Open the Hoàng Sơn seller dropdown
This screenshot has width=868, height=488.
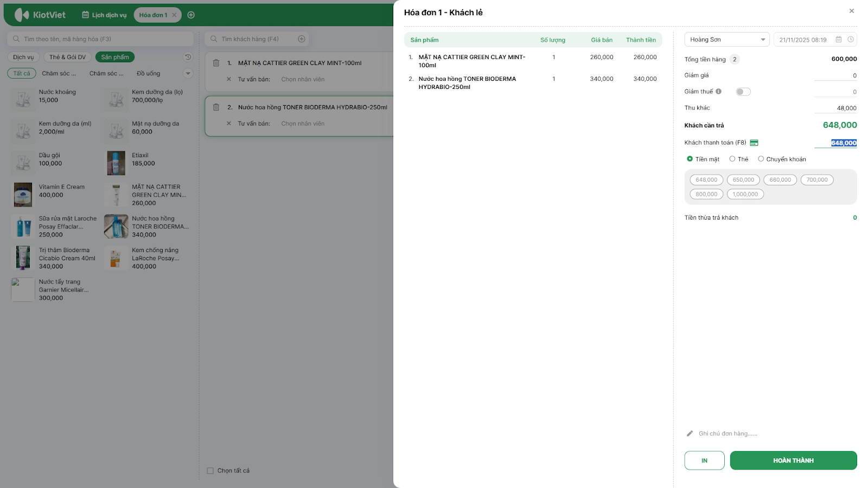pyautogui.click(x=727, y=40)
